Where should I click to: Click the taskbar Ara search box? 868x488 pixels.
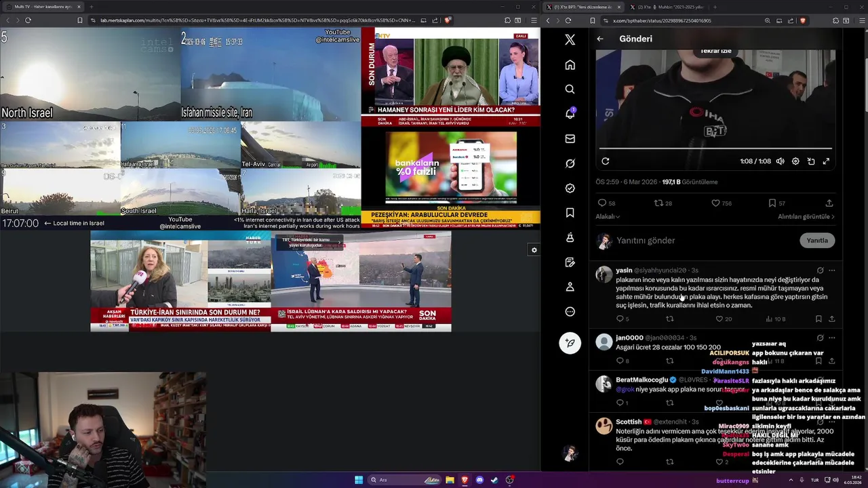[x=405, y=480]
